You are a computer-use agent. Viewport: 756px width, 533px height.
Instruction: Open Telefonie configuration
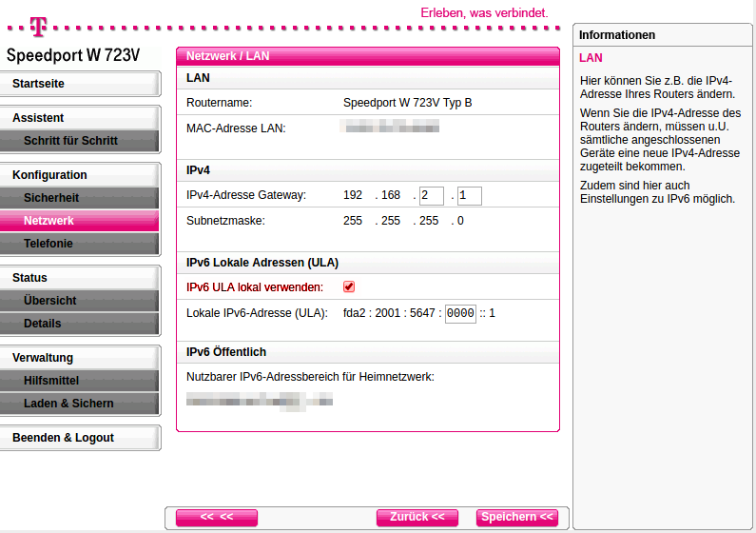[x=80, y=244]
